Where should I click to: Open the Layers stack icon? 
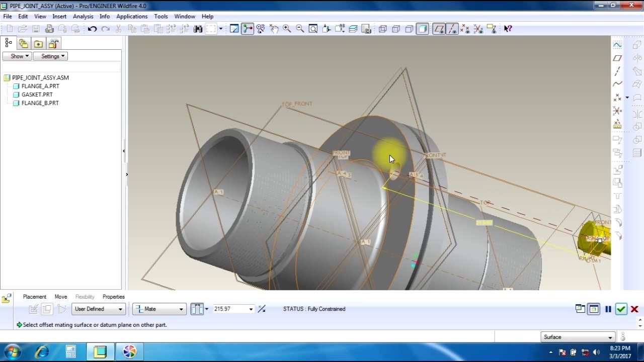(353, 29)
